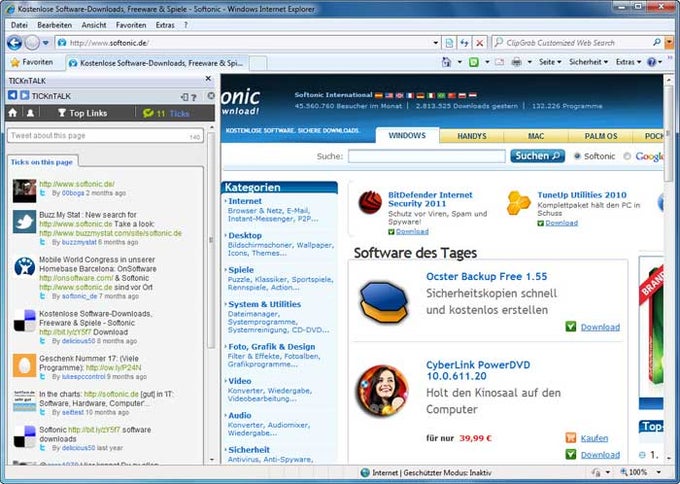Open the Bearbeiten menu
The image size is (680, 484).
coord(55,25)
